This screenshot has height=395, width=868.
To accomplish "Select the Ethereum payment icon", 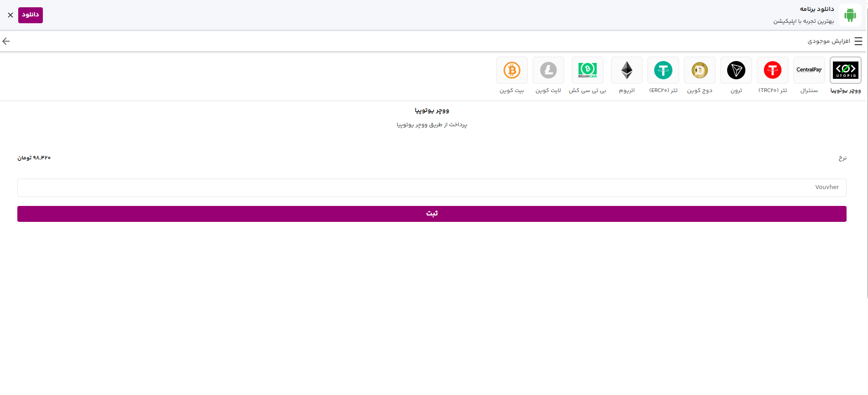I will coord(626,70).
